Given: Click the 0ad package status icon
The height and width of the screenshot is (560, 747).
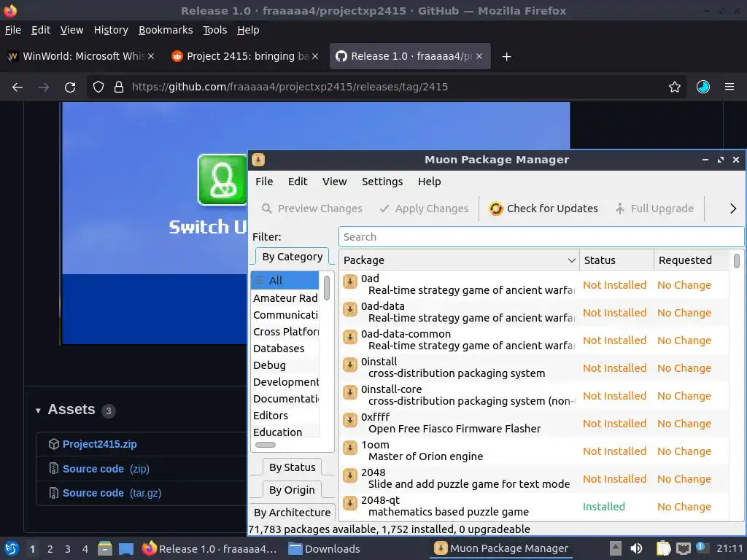Looking at the screenshot, I should pyautogui.click(x=350, y=281).
